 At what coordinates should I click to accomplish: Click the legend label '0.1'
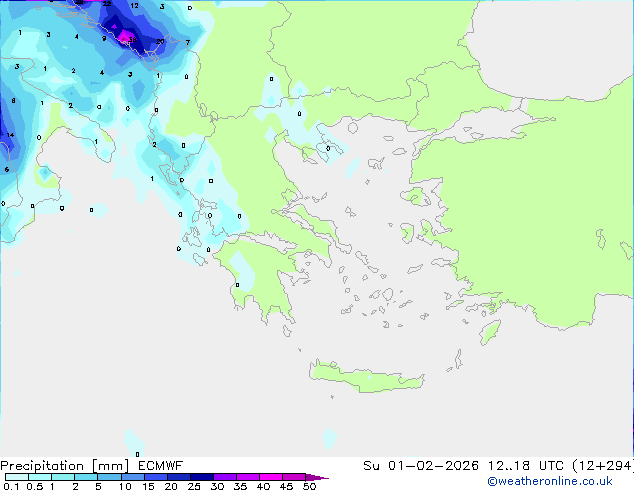click(x=11, y=486)
